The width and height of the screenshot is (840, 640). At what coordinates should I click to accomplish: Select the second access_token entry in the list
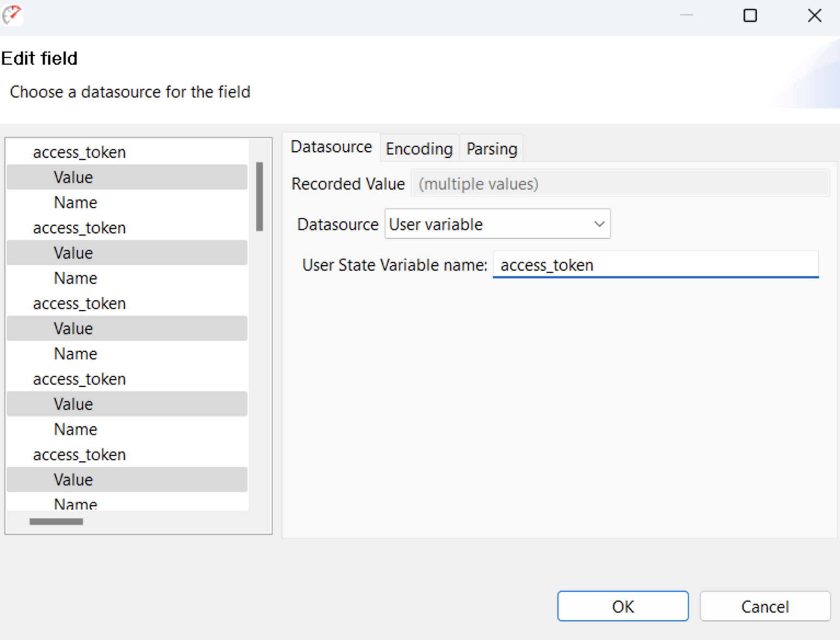pos(79,227)
